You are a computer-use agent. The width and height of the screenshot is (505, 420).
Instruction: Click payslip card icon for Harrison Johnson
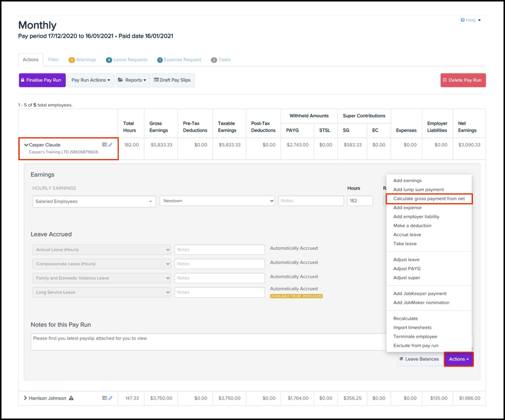coord(105,398)
